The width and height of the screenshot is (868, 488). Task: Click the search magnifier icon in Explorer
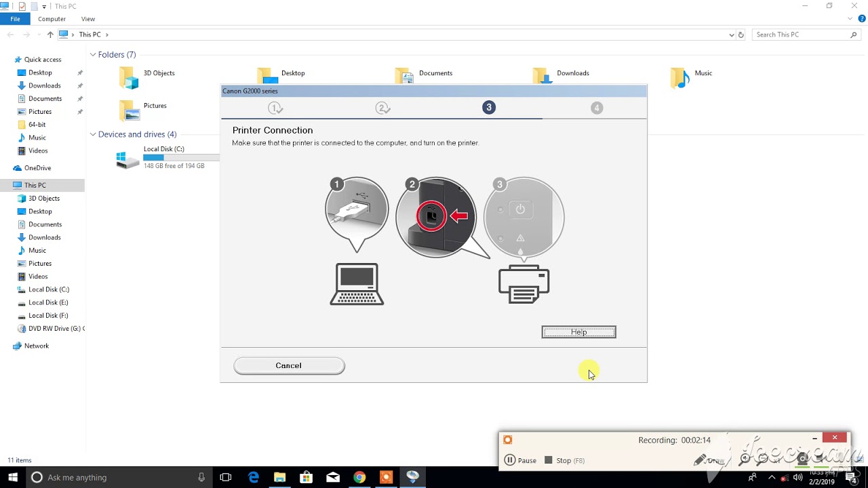[854, 35]
